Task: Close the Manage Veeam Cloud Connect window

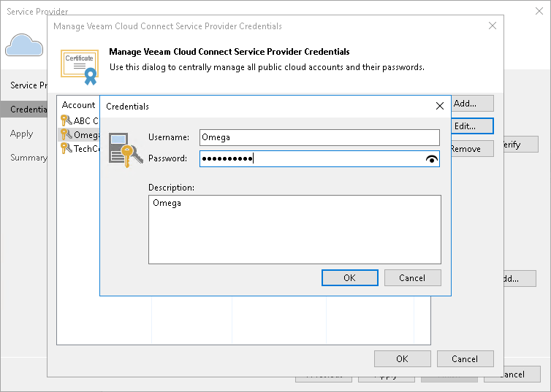Action: pyautogui.click(x=493, y=26)
